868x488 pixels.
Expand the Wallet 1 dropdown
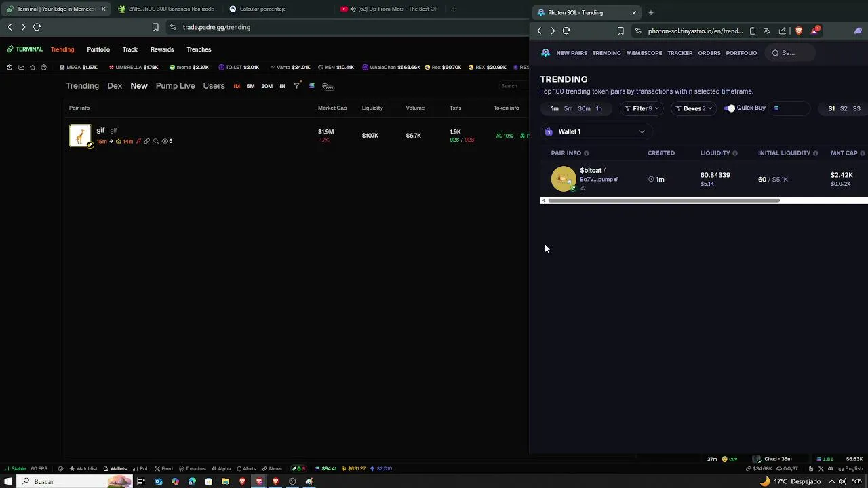point(596,131)
